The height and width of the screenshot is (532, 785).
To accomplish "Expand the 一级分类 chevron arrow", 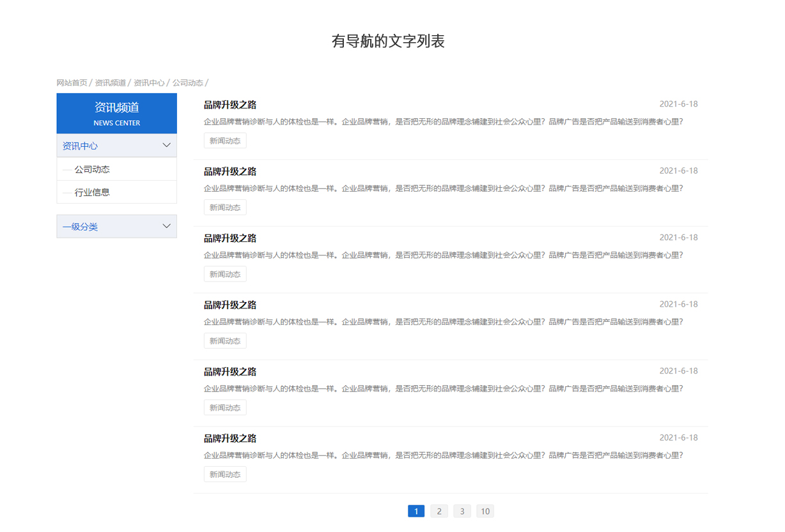I will coord(166,226).
